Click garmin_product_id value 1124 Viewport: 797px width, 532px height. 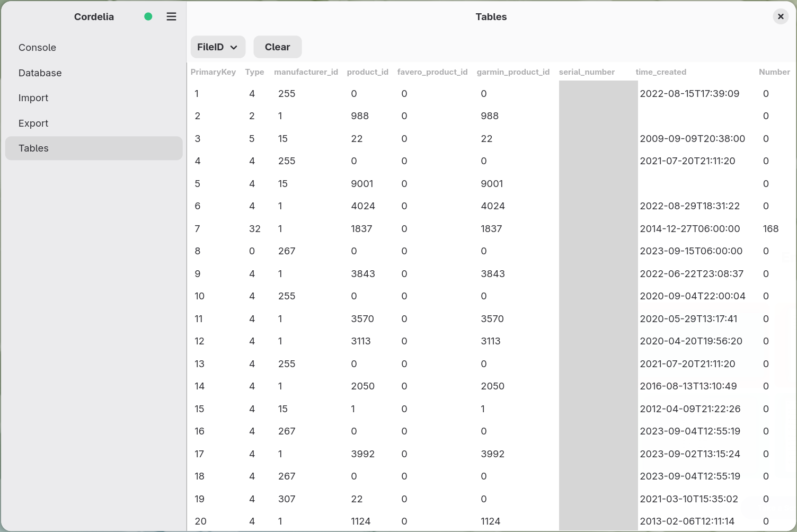pyautogui.click(x=490, y=521)
